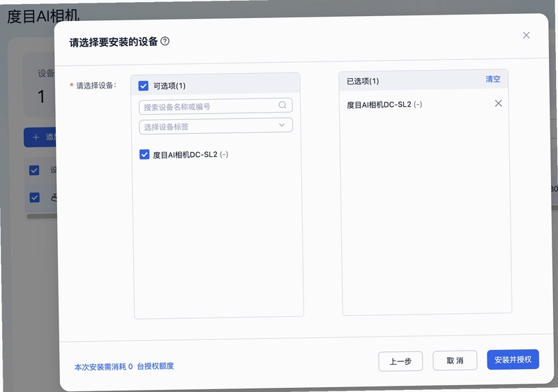Toggle header checkbox in background device table
This screenshot has height=392, width=558.
point(34,170)
